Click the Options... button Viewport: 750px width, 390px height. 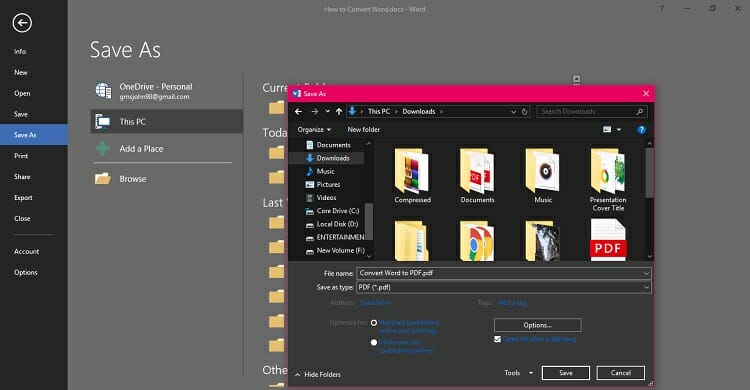(x=538, y=325)
